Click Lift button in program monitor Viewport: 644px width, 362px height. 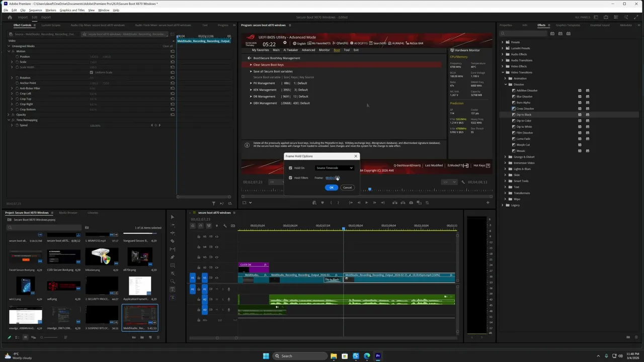point(395,203)
